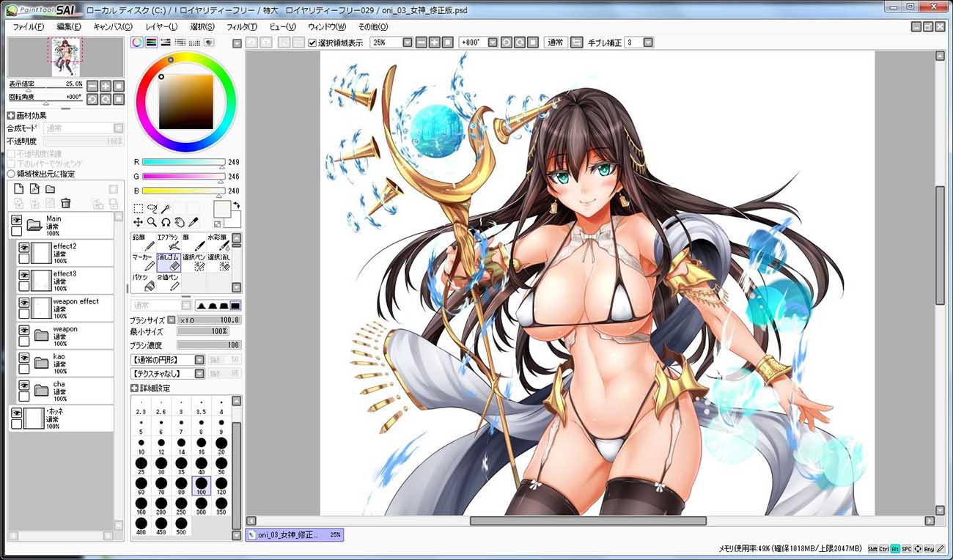Delete the layer with trash icon
The height and width of the screenshot is (560, 953).
click(x=65, y=203)
